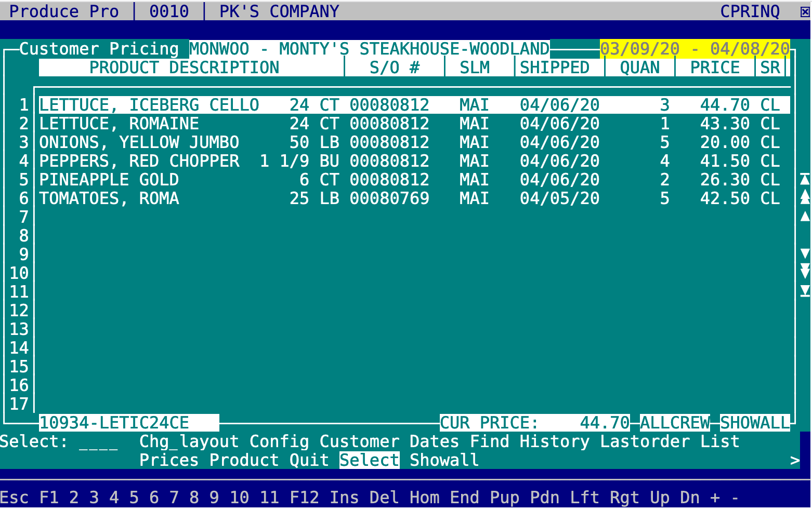Click the highlighted Select command
This screenshot has height=510, width=812.
(369, 460)
